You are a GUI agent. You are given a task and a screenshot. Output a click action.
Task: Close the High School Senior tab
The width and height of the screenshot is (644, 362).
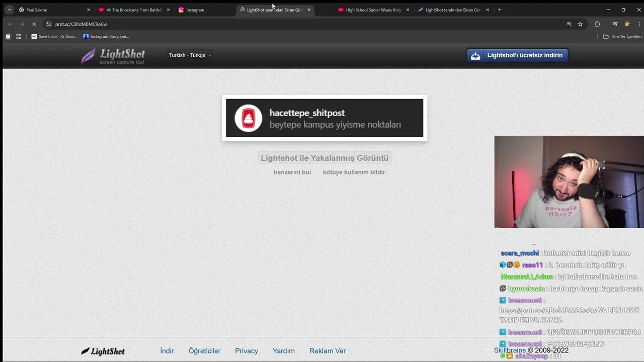tap(408, 10)
